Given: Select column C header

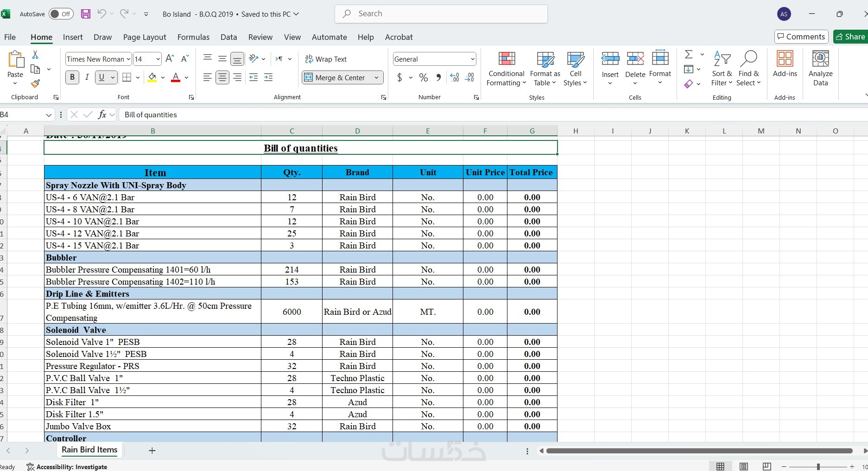Looking at the screenshot, I should point(292,131).
